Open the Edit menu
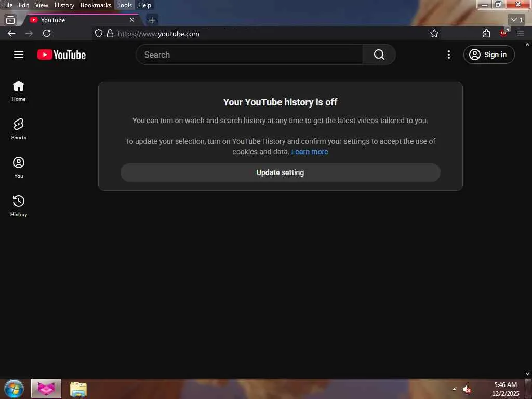The width and height of the screenshot is (532, 399). pyautogui.click(x=24, y=5)
